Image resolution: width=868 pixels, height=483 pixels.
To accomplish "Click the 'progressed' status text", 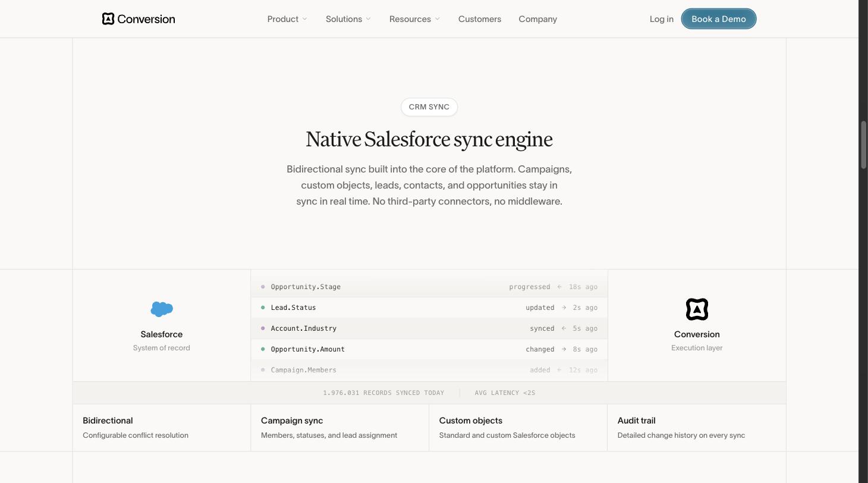I will (x=530, y=287).
